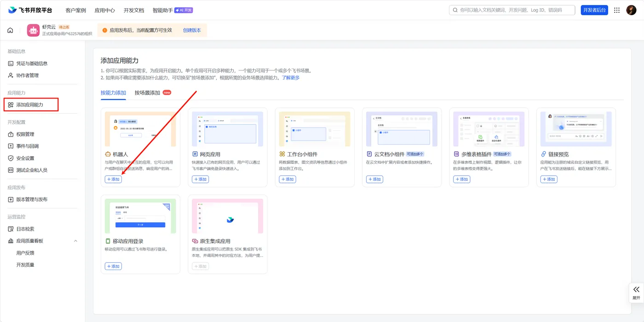Screen dimensions: 644x322
Task: Open 开发文档 in top navigation
Action: [x=134, y=10]
